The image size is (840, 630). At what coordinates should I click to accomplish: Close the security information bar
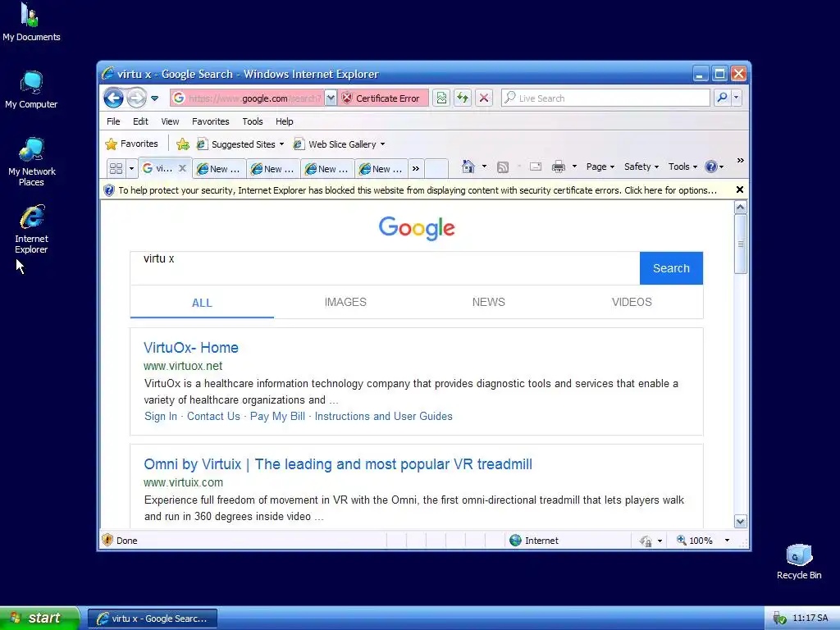[x=739, y=189]
